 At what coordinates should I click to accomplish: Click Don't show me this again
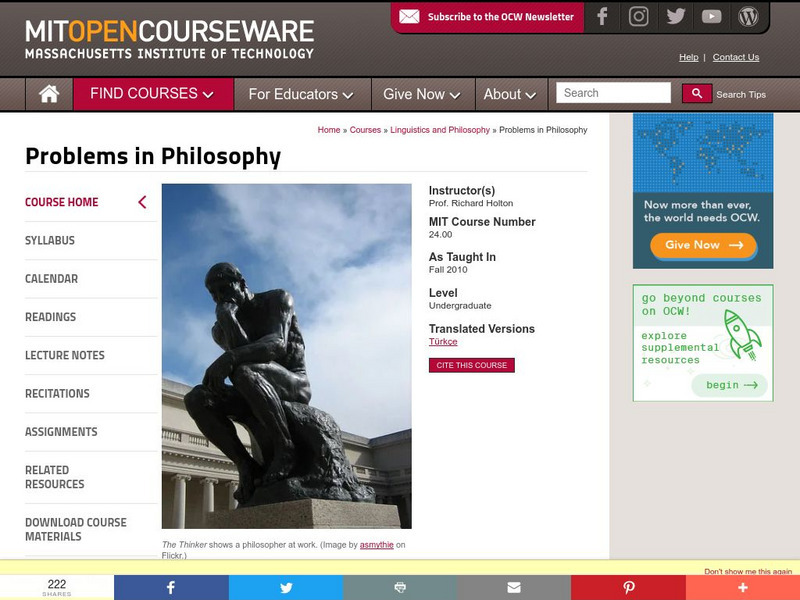748,571
